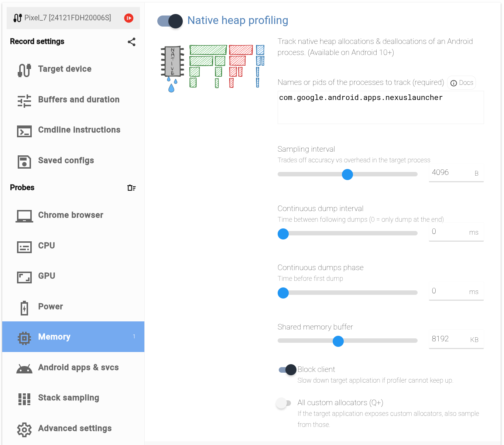Adjust the Sampling interval slider
The width and height of the screenshot is (504, 445).
347,174
